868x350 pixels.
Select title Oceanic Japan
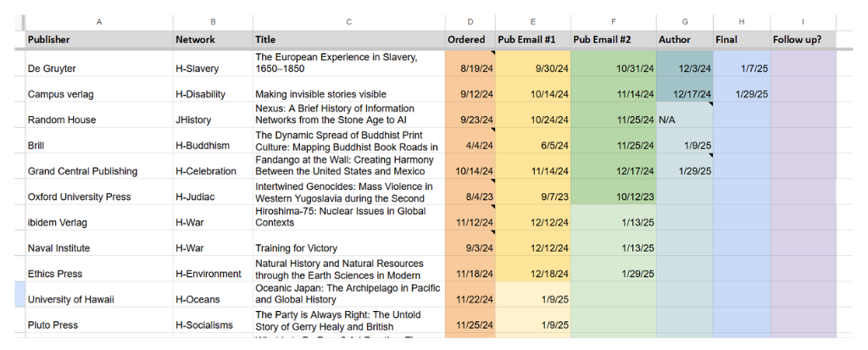tap(348, 294)
